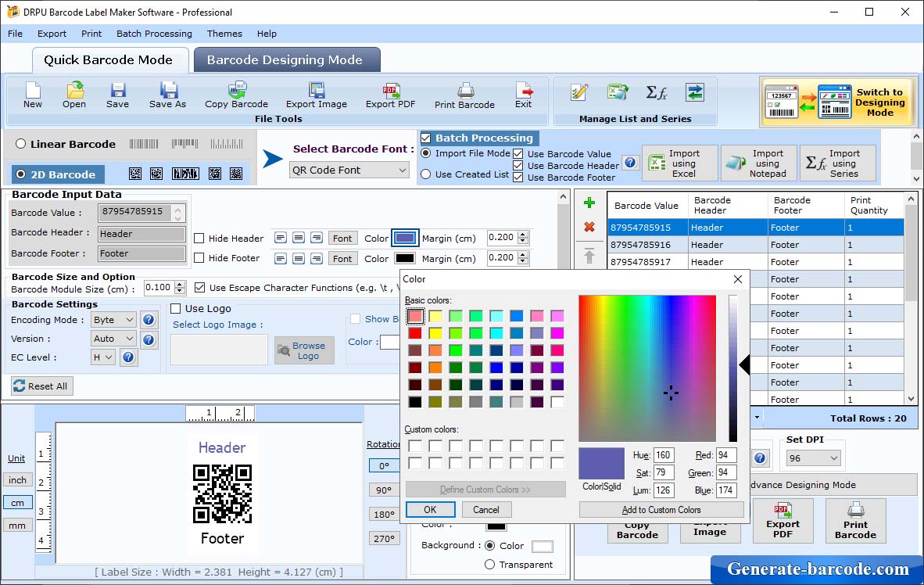The image size is (924, 585).
Task: Click the footer black Color swatch
Action: click(x=405, y=258)
